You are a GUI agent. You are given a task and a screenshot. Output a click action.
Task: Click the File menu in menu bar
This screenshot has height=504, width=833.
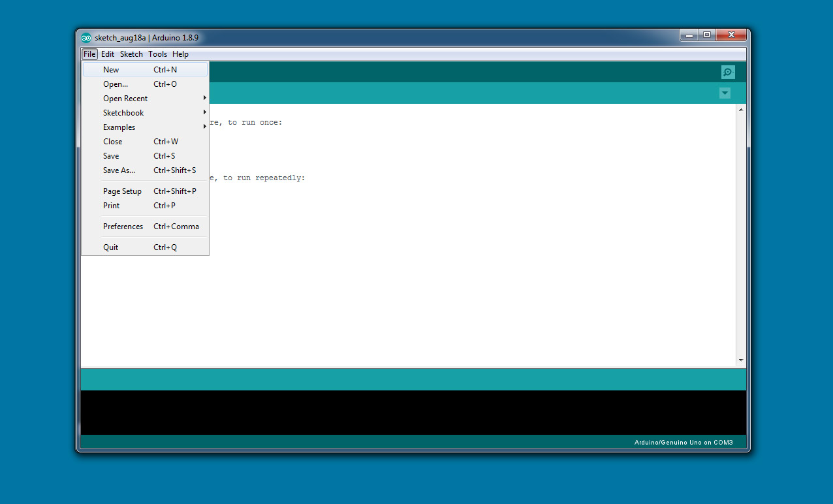(89, 54)
